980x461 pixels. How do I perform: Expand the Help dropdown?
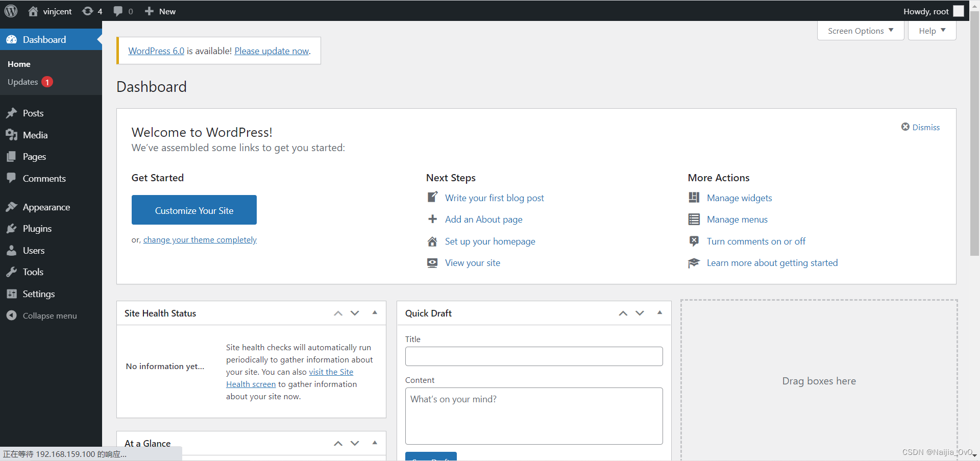pyautogui.click(x=932, y=31)
